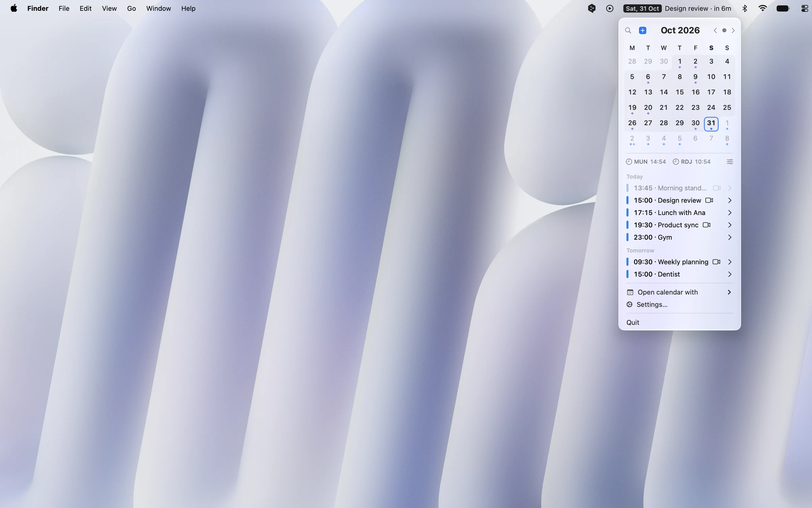Open the Window menu
The image size is (812, 508).
(158, 8)
